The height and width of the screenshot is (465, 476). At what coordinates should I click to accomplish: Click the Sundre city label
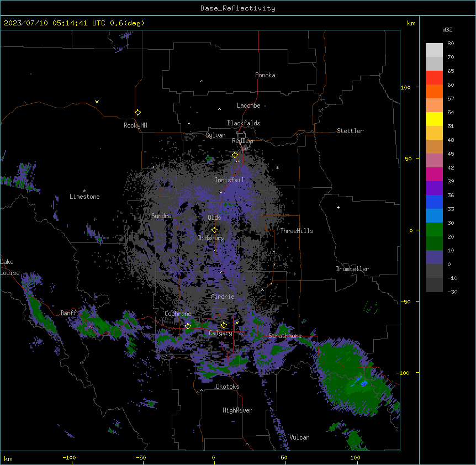click(161, 216)
